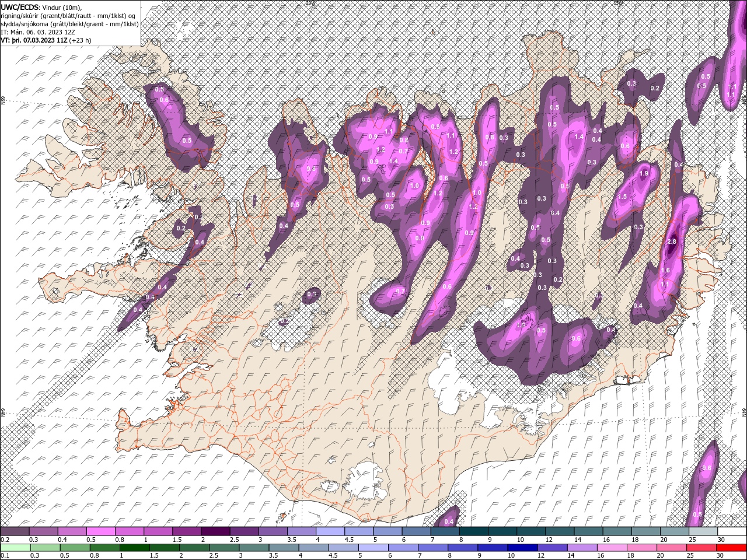Click the bright pink 0.5 swatch in upper legend row
Image resolution: width=747 pixels, height=560 pixels.
100,531
